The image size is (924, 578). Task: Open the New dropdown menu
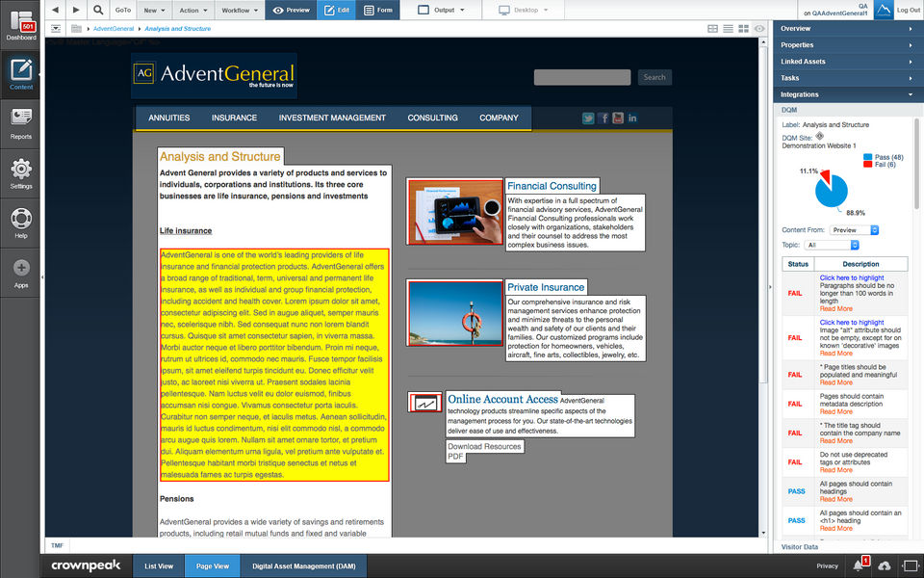tap(154, 10)
